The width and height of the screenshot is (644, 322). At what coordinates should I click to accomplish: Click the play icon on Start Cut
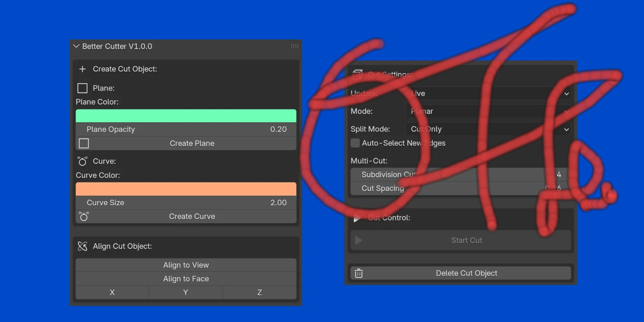(359, 240)
